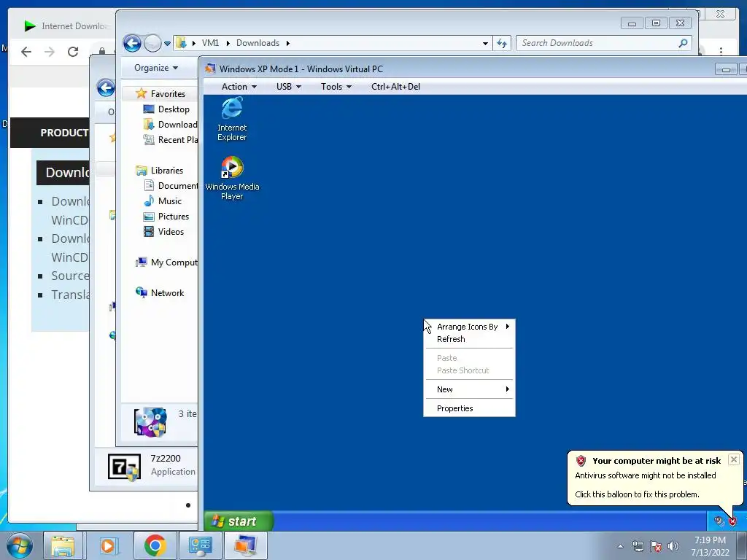
Task: Switch to Chrome from taskbar
Action: [x=155, y=545]
